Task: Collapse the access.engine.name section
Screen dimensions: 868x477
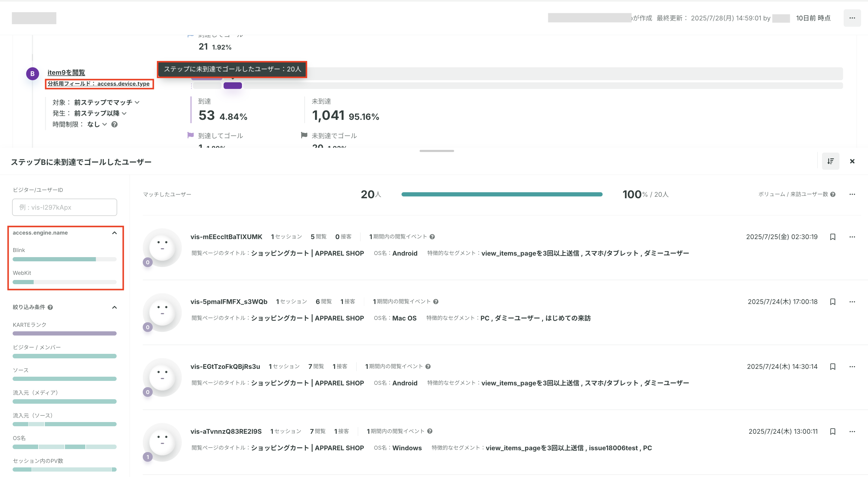Action: [x=114, y=233]
